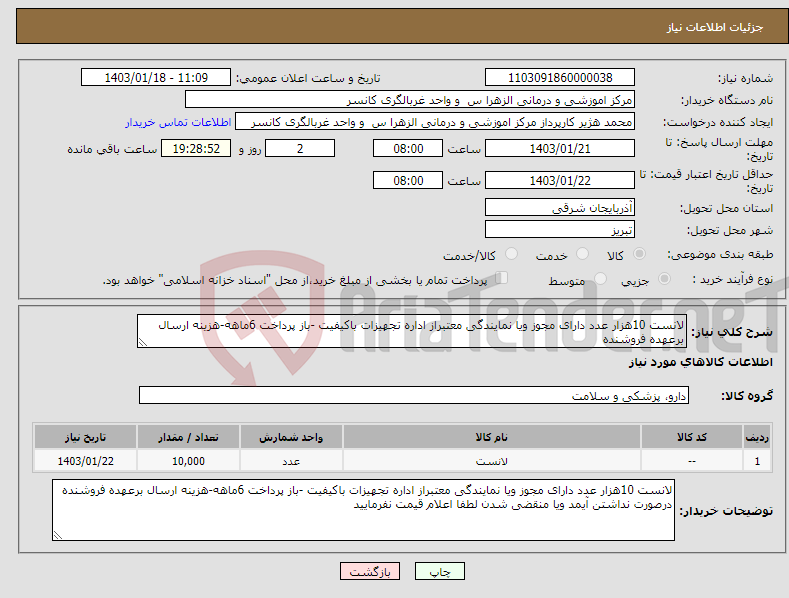Click the price validity 08:00 hour field
Image resolution: width=789 pixels, height=598 pixels.
408,180
